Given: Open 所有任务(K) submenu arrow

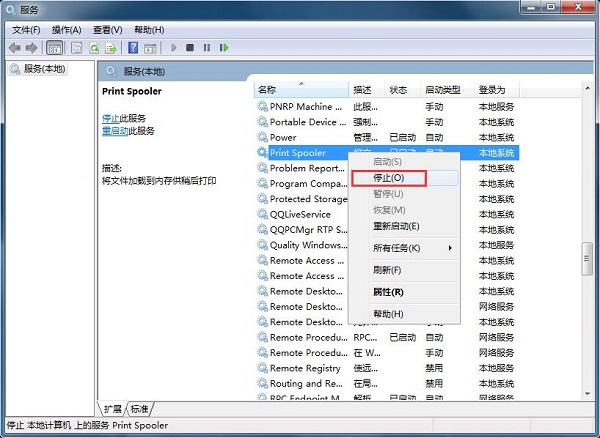Looking at the screenshot, I should pos(450,248).
